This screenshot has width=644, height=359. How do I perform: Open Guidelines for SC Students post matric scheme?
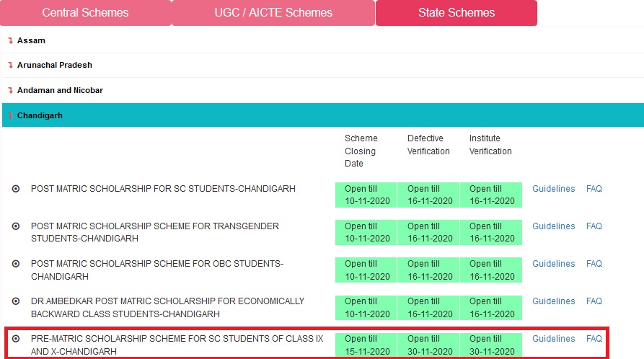click(553, 189)
